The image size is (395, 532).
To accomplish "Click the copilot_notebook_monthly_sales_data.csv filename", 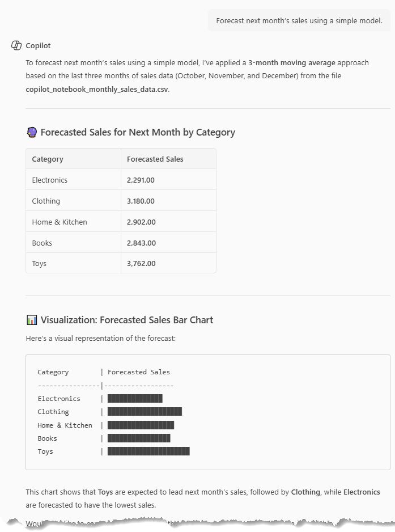I will (x=97, y=89).
